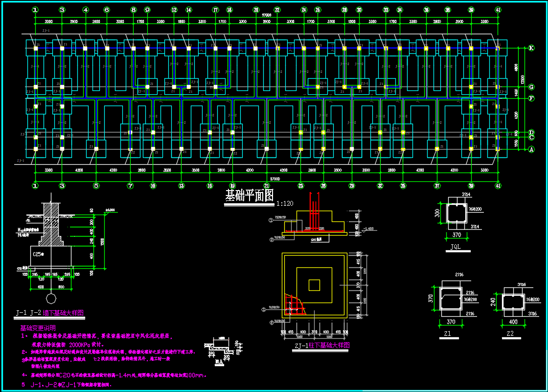Select the C25 label in footing detail

[38, 254]
